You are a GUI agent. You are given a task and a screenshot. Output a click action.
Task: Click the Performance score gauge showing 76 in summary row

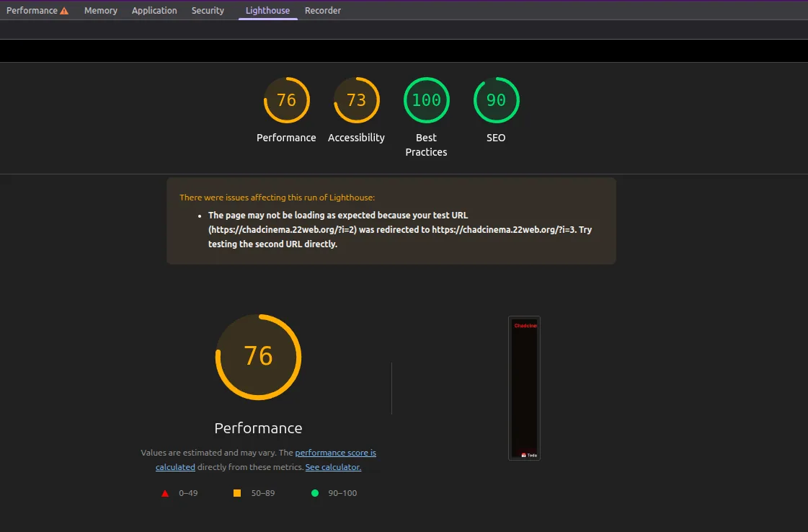coord(286,100)
